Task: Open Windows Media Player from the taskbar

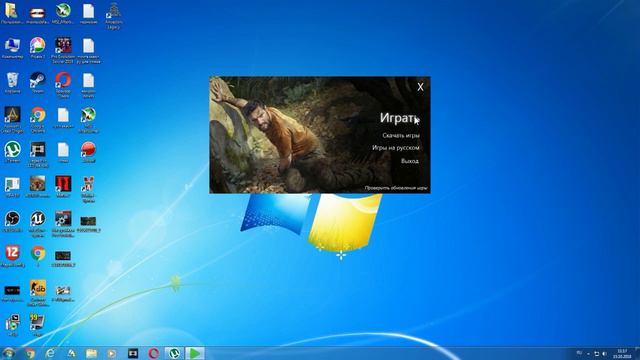Action: [x=111, y=353]
